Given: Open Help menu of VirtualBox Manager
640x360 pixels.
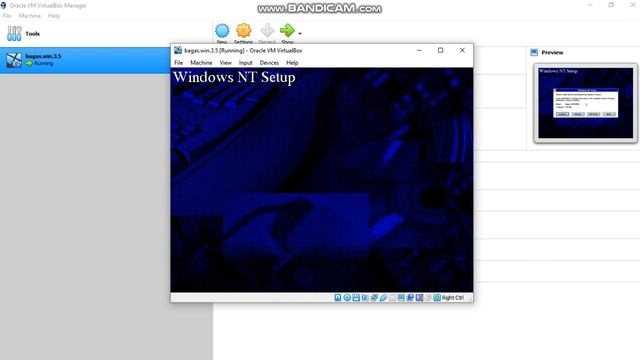Looking at the screenshot, I should [54, 16].
